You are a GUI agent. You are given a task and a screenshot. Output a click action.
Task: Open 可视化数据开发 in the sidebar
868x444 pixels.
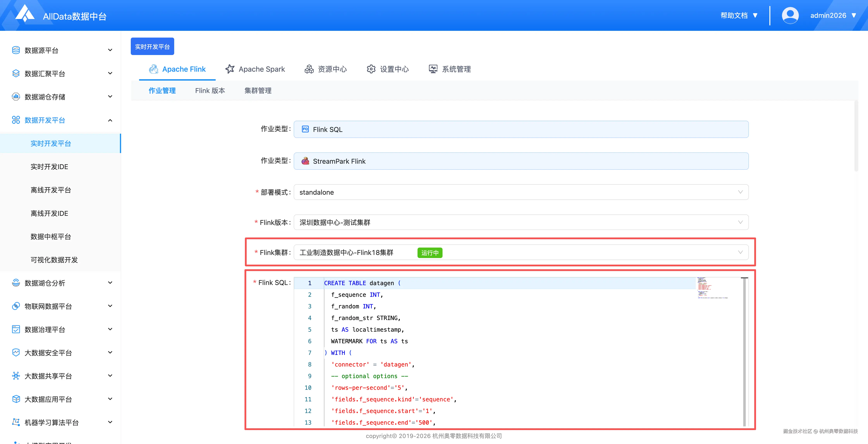60,260
